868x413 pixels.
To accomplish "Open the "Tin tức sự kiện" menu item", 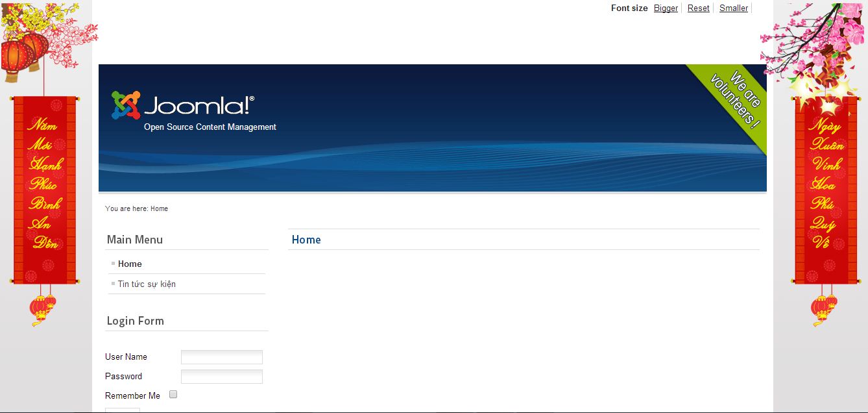I will pyautogui.click(x=147, y=284).
